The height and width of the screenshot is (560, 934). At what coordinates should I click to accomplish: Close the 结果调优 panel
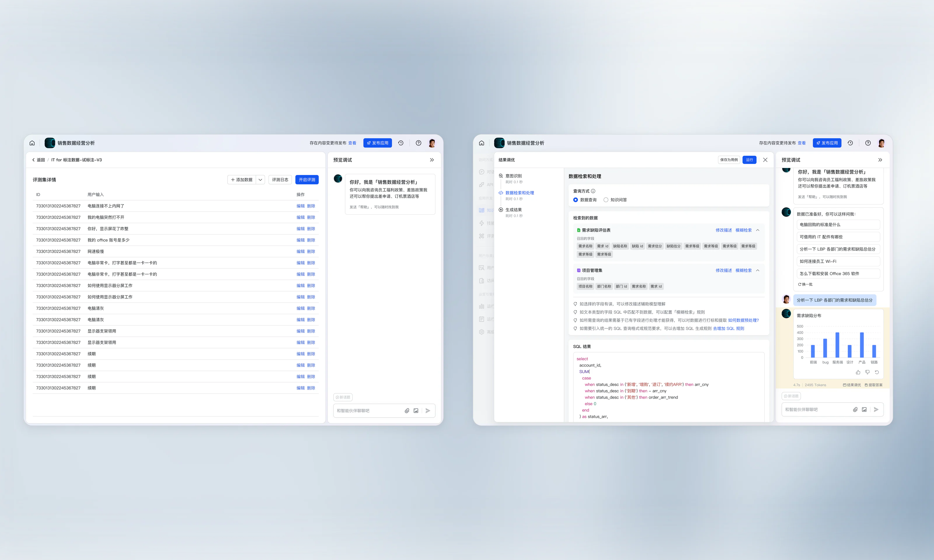coord(765,160)
